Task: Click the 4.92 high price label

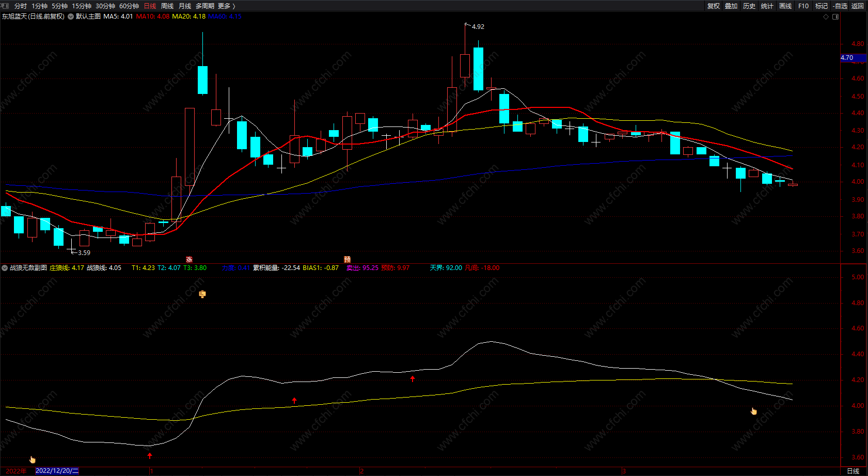Action: (478, 27)
